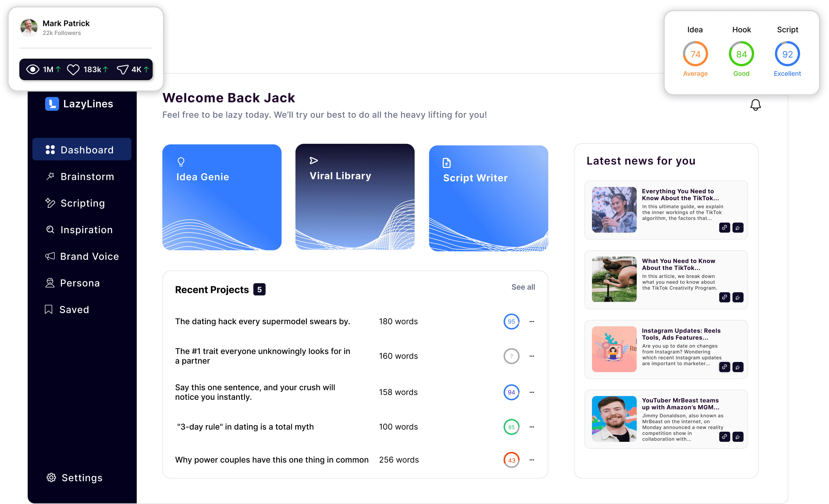Open options menu for supermodel dating hack project
829x504 pixels.
532,321
